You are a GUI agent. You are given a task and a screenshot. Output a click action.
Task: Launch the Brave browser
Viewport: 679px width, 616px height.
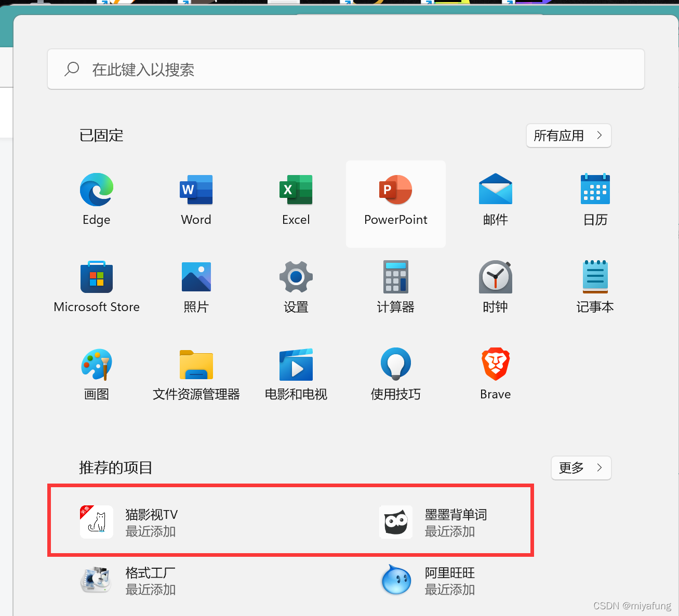[x=496, y=364]
